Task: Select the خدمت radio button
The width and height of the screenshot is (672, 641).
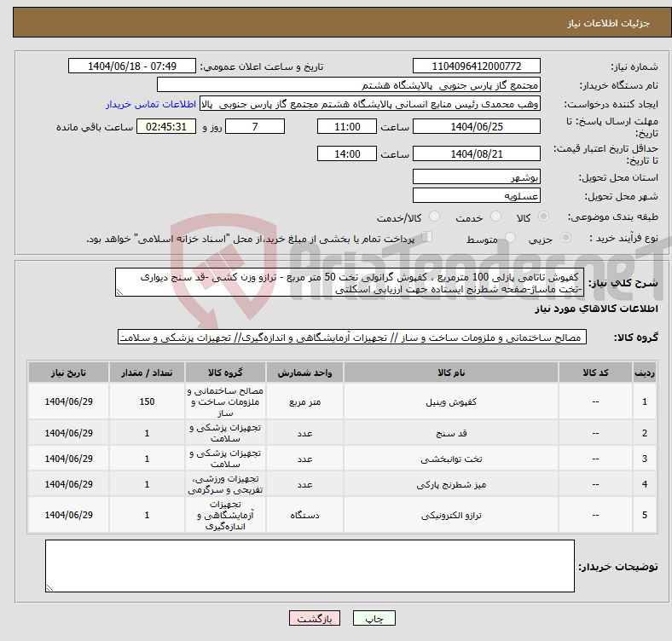Action: [495, 217]
